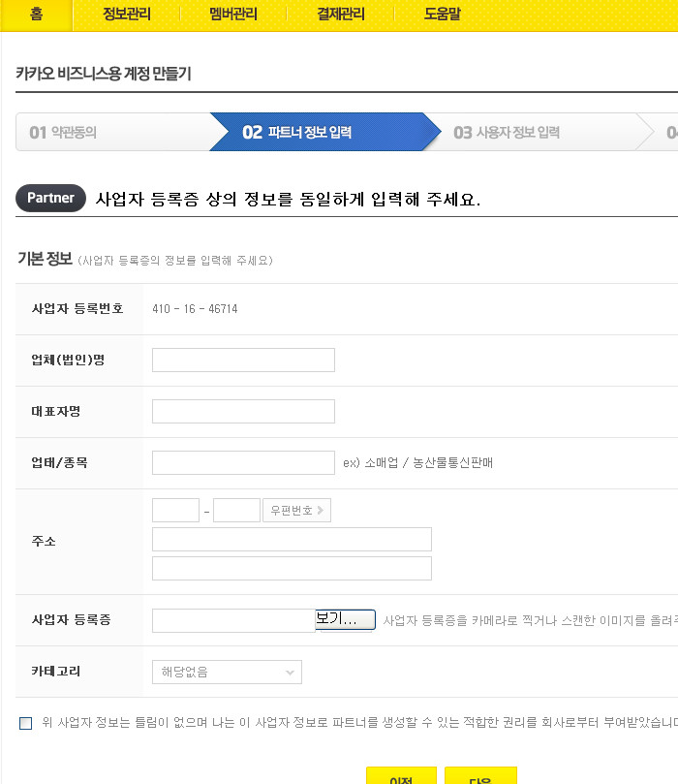678x784 pixels.
Task: Click the heading 카카오 비즈니스용 계정 만들기
Action: point(104,74)
